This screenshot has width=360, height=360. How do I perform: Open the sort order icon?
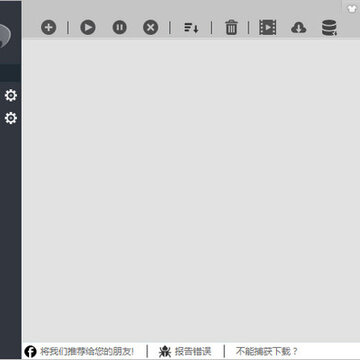(x=191, y=28)
